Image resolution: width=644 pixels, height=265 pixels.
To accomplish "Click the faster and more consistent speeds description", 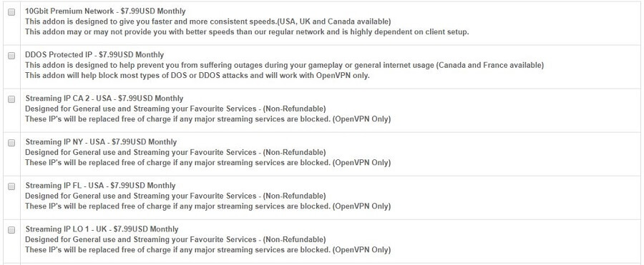I will (208, 21).
